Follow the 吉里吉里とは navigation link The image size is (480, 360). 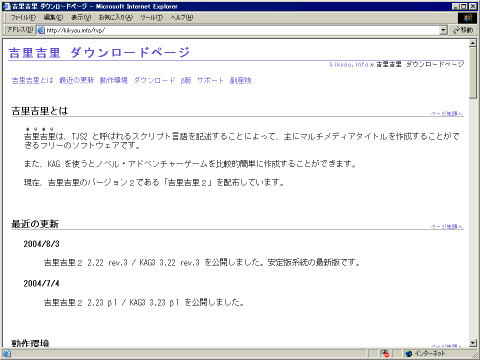32,80
